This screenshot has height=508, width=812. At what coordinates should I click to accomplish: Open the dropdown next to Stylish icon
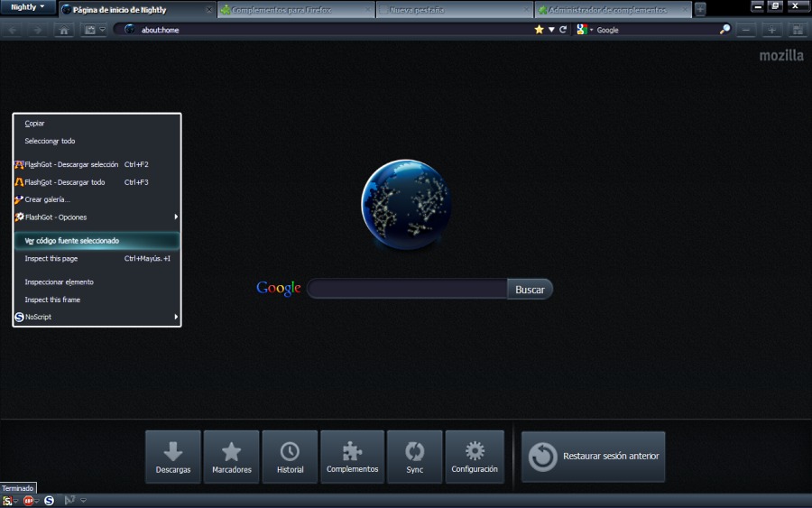pyautogui.click(x=15, y=501)
